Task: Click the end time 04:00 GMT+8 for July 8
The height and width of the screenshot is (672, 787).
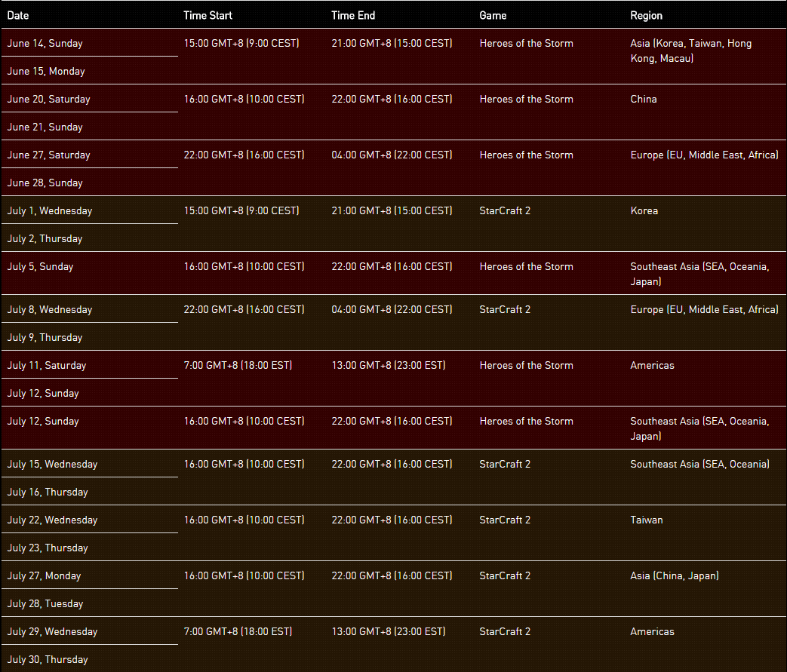Action: (392, 310)
